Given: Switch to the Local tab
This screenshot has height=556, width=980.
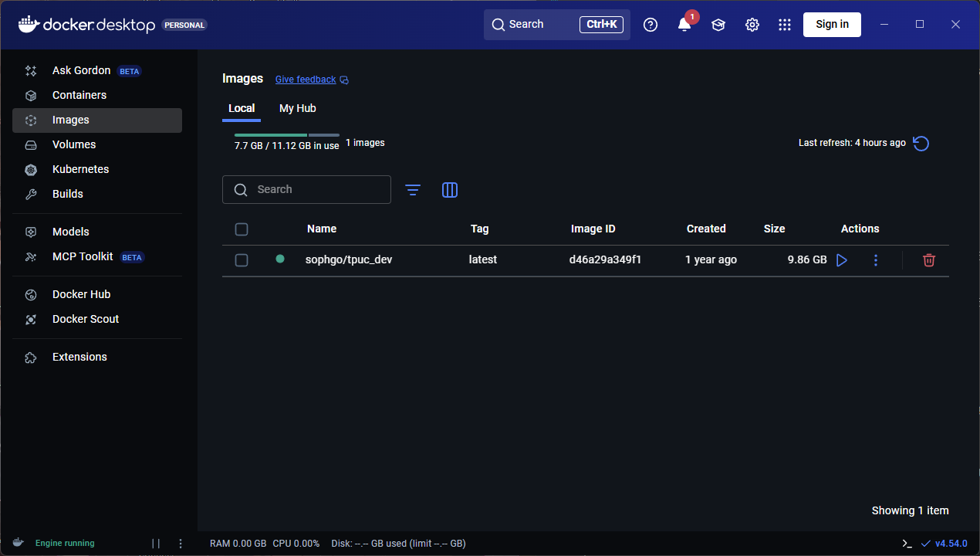Looking at the screenshot, I should coord(242,108).
